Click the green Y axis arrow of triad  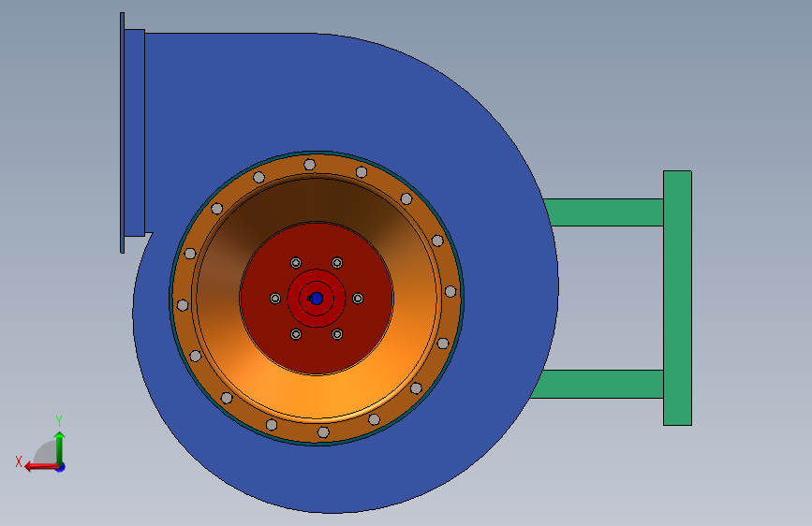60,448
